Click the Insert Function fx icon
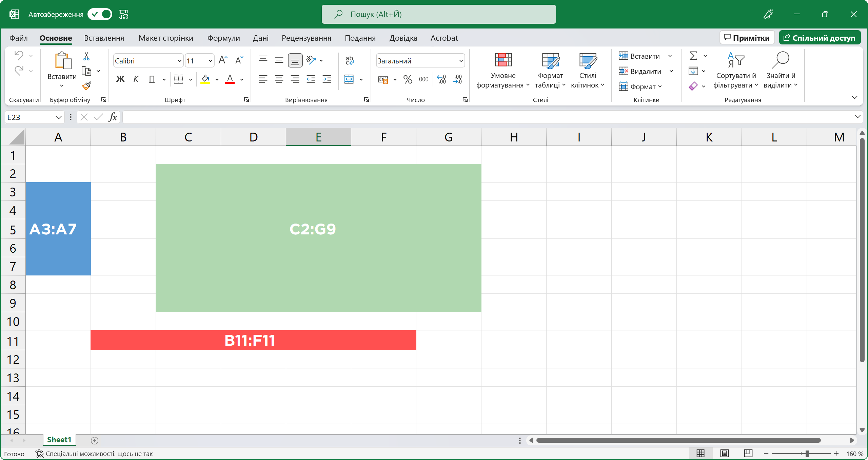The width and height of the screenshot is (868, 460). click(x=113, y=117)
